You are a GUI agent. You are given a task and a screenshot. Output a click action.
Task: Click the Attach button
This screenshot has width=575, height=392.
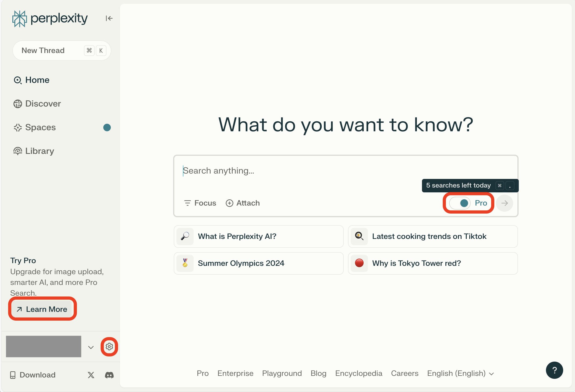pos(243,203)
